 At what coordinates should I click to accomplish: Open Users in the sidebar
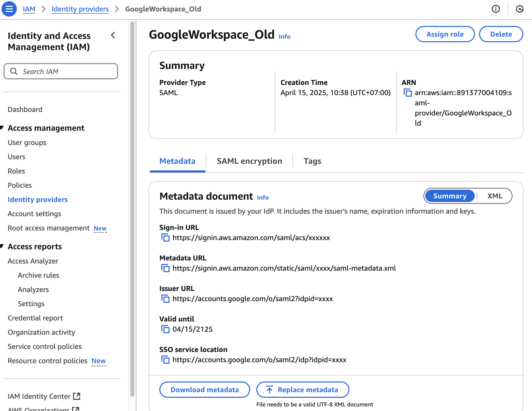tap(16, 157)
